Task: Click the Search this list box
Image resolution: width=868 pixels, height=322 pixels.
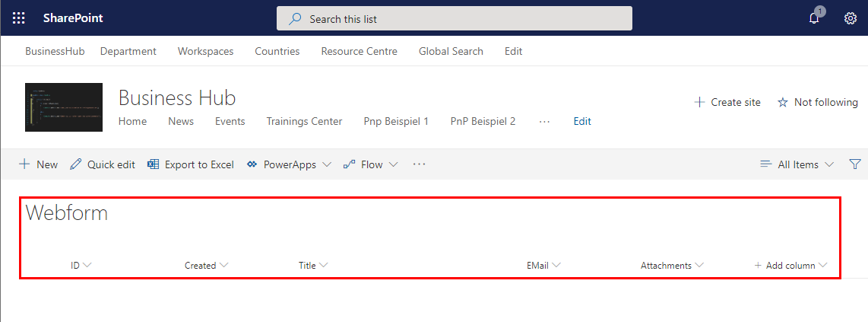Action: pos(455,18)
